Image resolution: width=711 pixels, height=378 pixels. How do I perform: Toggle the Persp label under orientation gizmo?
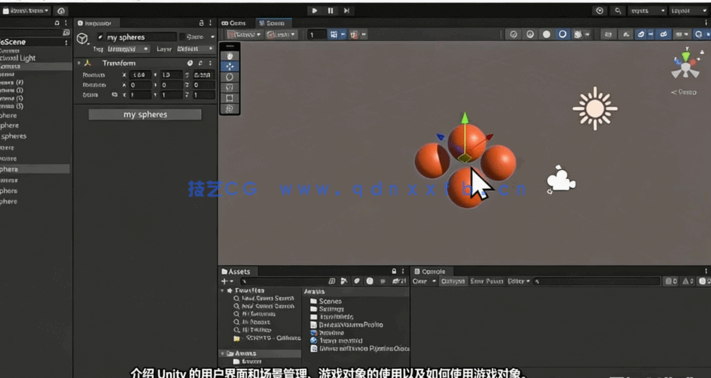point(684,92)
